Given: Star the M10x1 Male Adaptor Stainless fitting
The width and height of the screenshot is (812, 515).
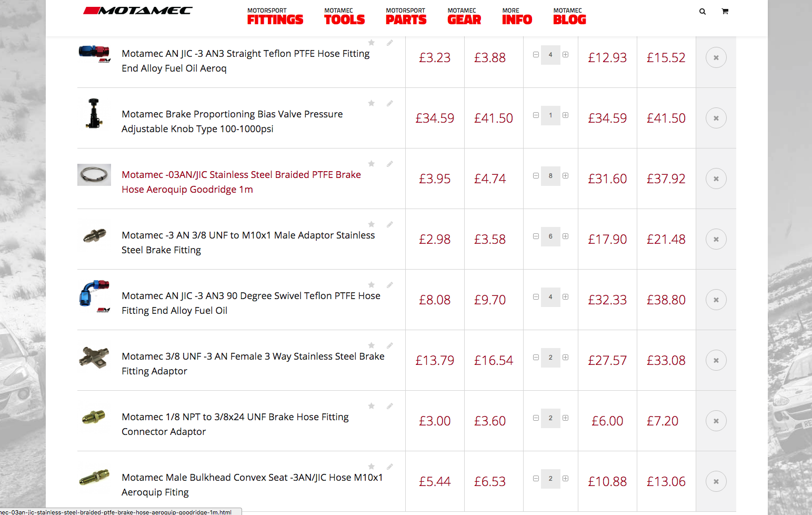Looking at the screenshot, I should [372, 224].
